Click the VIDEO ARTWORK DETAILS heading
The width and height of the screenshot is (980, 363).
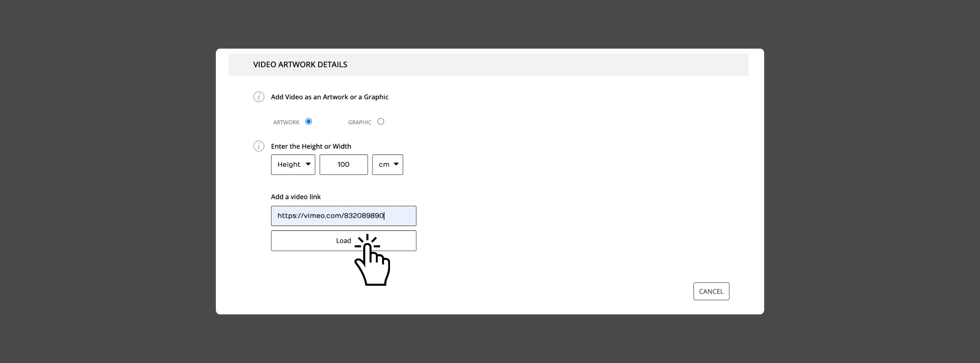pos(300,65)
